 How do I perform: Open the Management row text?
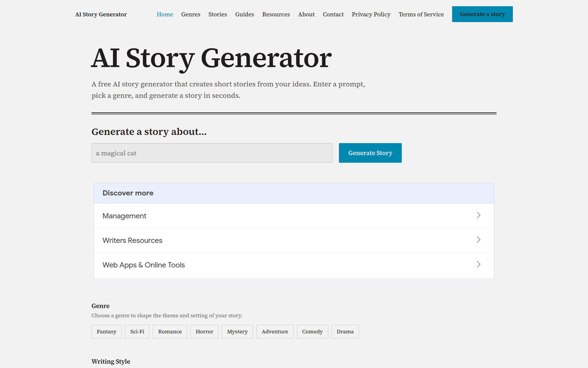point(124,216)
